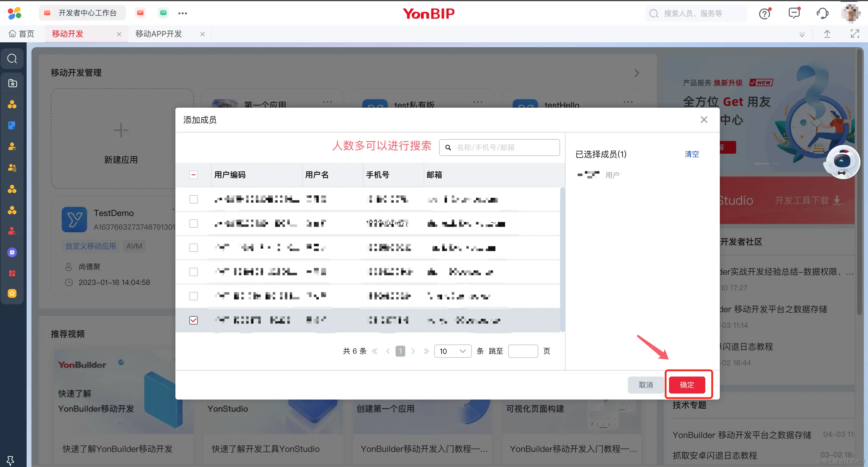Screen dimensions: 868x467
Task: Click the YonBIP colorful logo icon
Action: [14, 13]
